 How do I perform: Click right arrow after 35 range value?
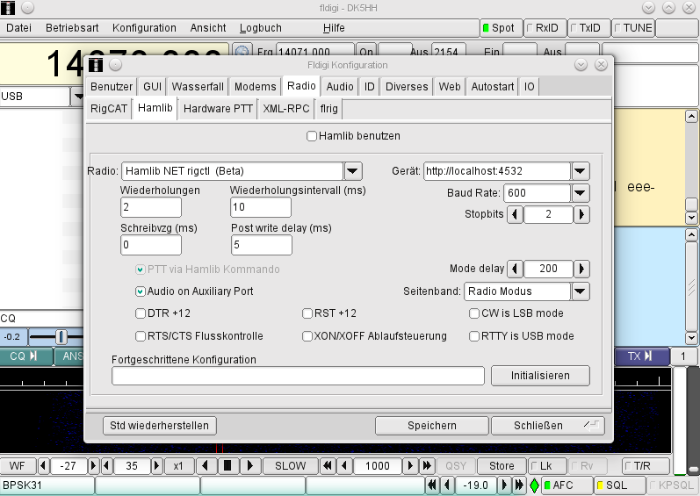point(157,466)
